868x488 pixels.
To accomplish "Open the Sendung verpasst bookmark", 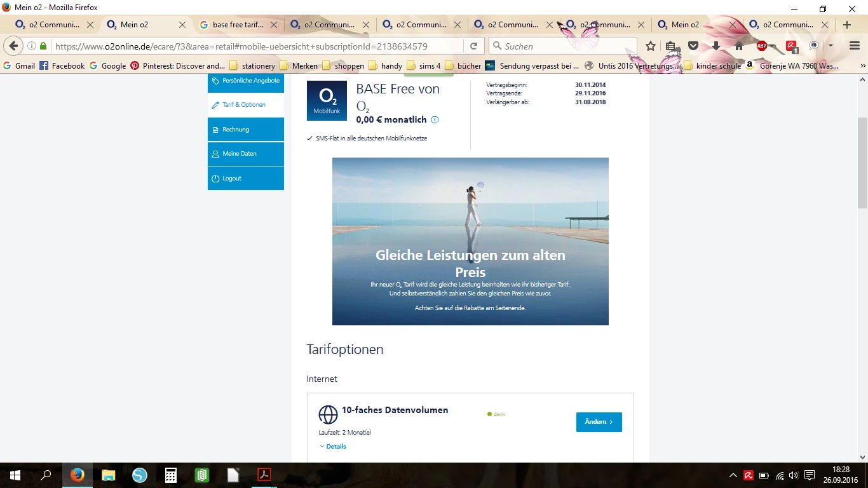I will click(532, 65).
